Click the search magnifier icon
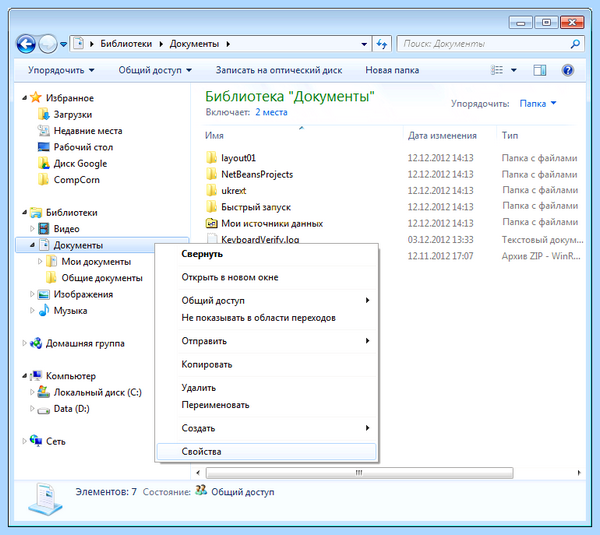600x535 pixels. point(575,44)
